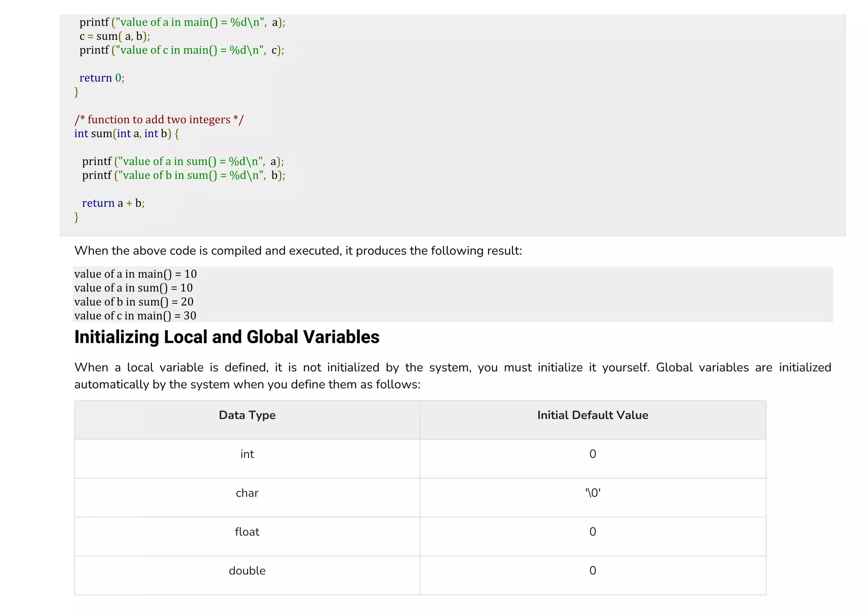
Task: Click the 'Initializing Local and Global Variables' heading
Action: coord(227,337)
